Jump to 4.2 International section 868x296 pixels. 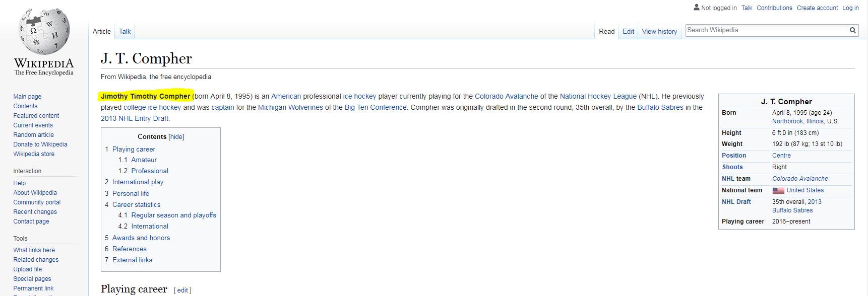click(x=150, y=227)
